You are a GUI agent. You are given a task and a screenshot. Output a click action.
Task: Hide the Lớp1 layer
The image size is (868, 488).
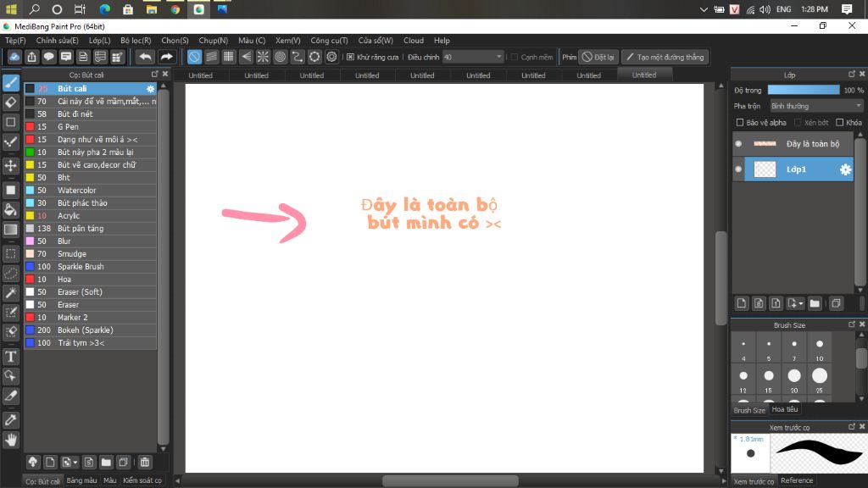[738, 169]
